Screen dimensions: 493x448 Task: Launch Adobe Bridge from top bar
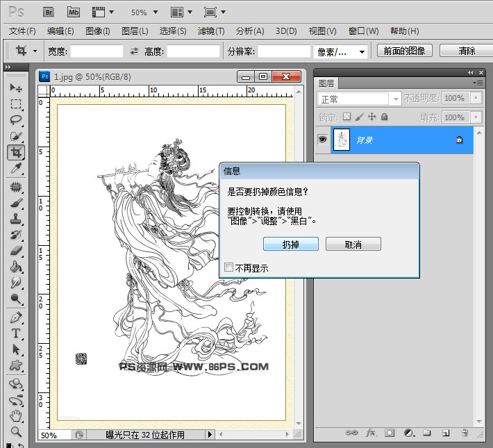click(49, 13)
